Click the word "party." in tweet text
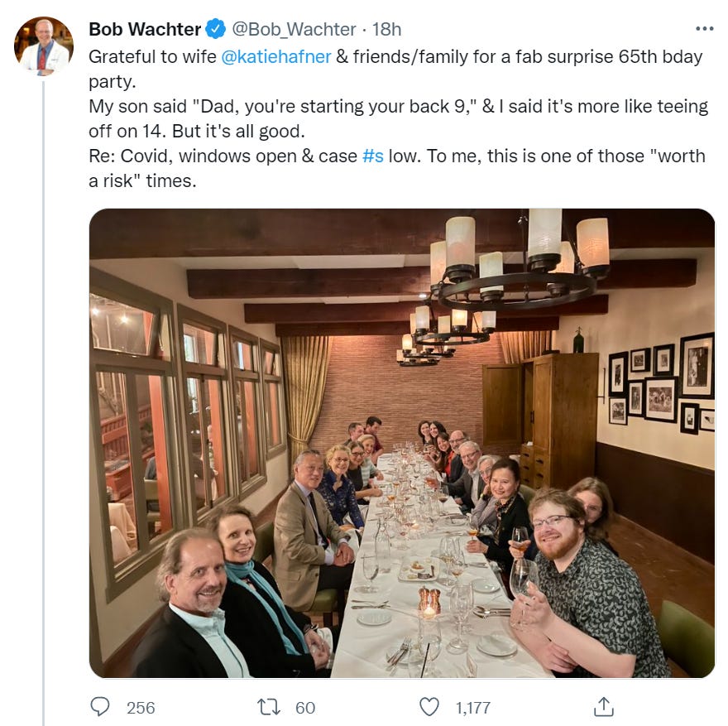Screen dimensions: 728x726 point(111,84)
